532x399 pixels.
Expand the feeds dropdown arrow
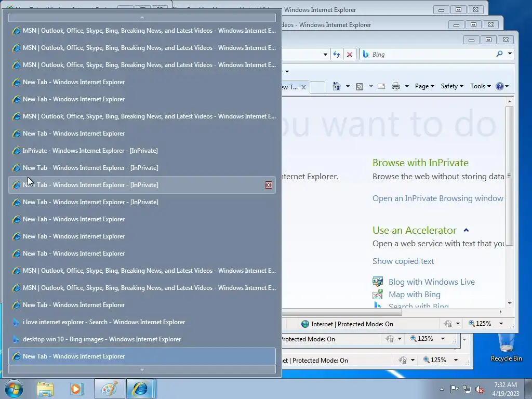tap(371, 87)
